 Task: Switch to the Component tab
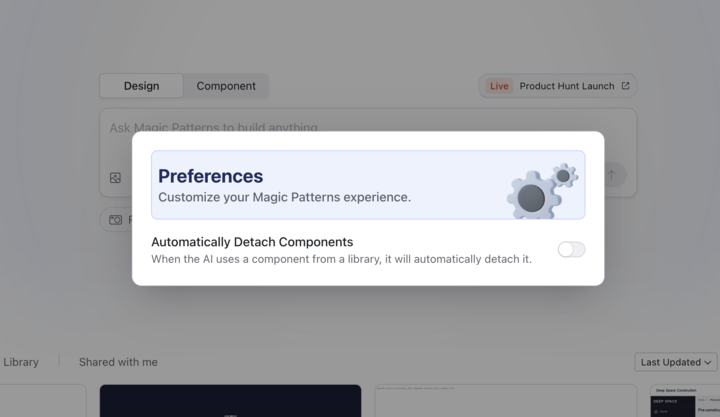[226, 86]
